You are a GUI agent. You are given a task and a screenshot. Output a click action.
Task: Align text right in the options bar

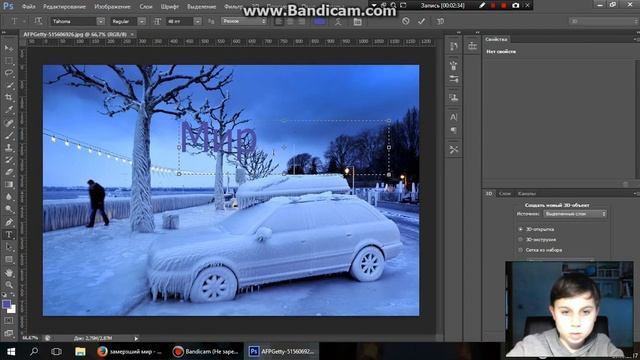[302, 21]
